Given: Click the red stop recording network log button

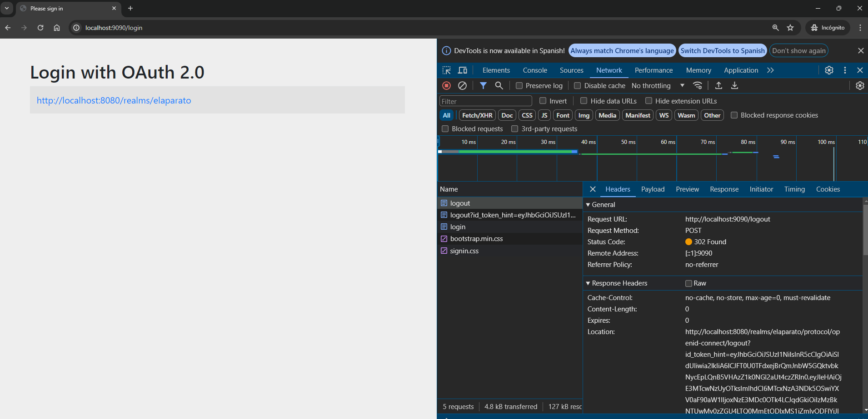Looking at the screenshot, I should click(447, 85).
